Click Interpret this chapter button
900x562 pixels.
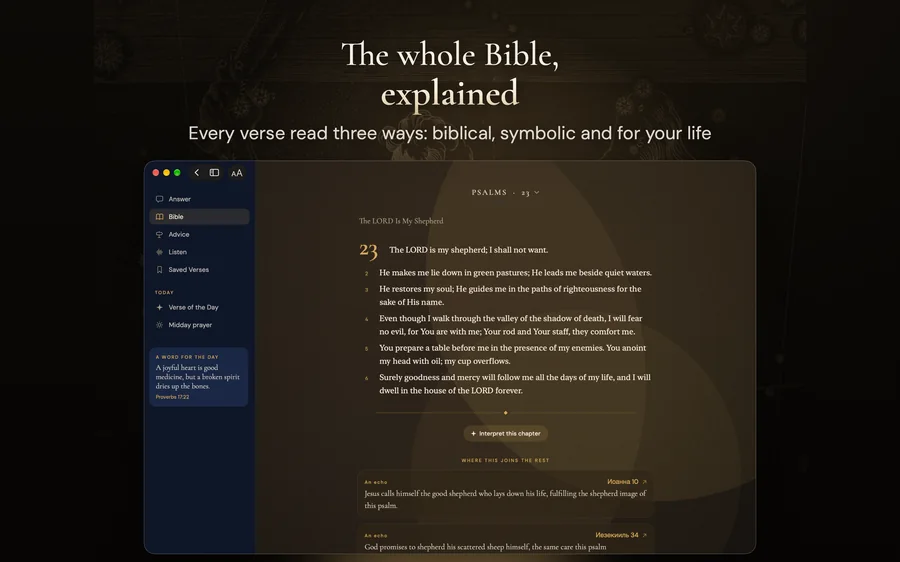pyautogui.click(x=505, y=434)
